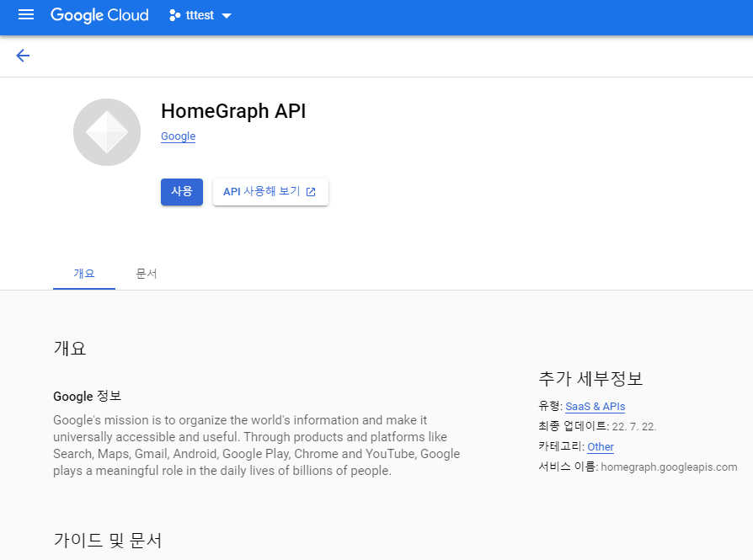Click the Google Cloud logo
The image size is (753, 560).
tap(99, 15)
